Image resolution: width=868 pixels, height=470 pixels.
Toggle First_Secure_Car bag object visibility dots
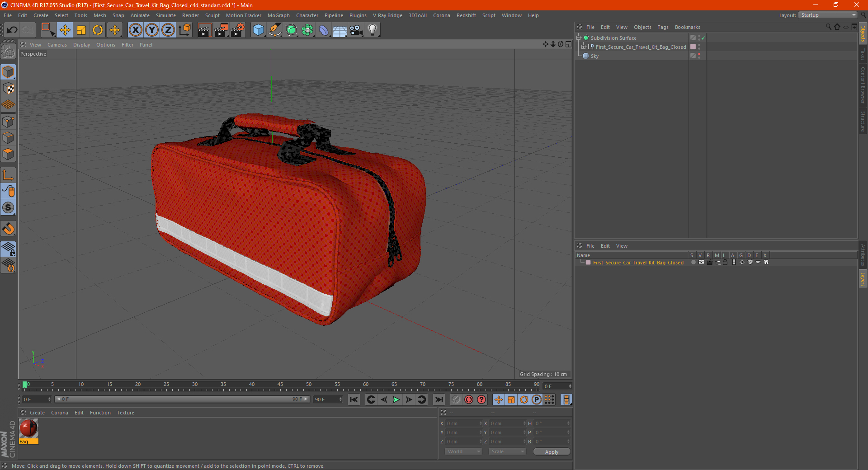click(699, 47)
